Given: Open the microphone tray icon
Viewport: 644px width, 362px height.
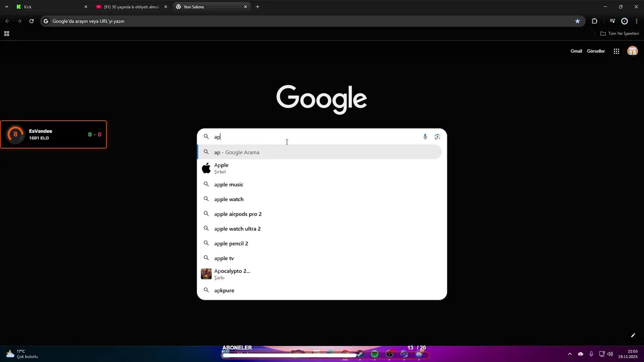Looking at the screenshot, I should tap(591, 354).
